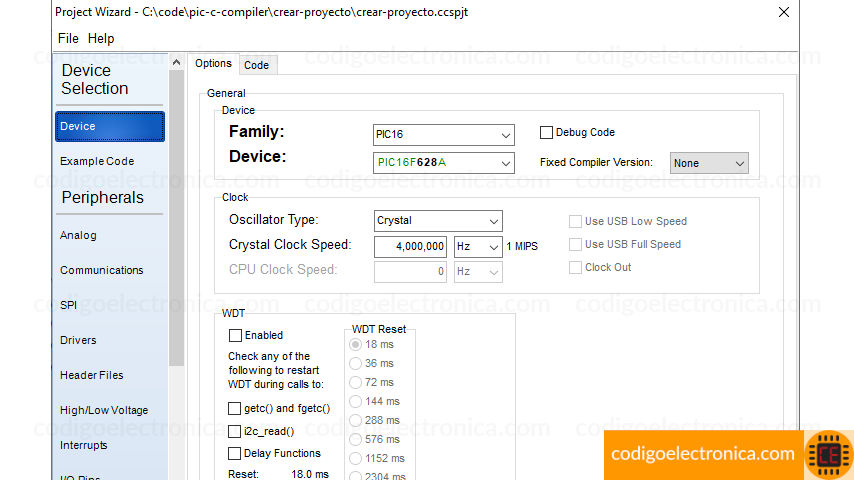Viewport: 854px width, 480px height.
Task: Open the Interrupts page
Action: click(84, 445)
